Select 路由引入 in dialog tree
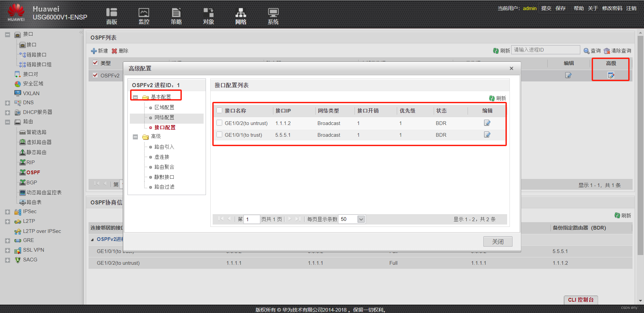This screenshot has width=644, height=313. coord(164,147)
